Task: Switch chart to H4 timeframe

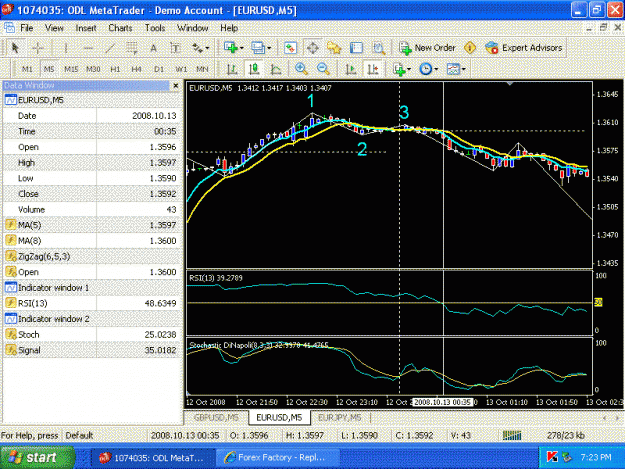Action: [x=137, y=69]
